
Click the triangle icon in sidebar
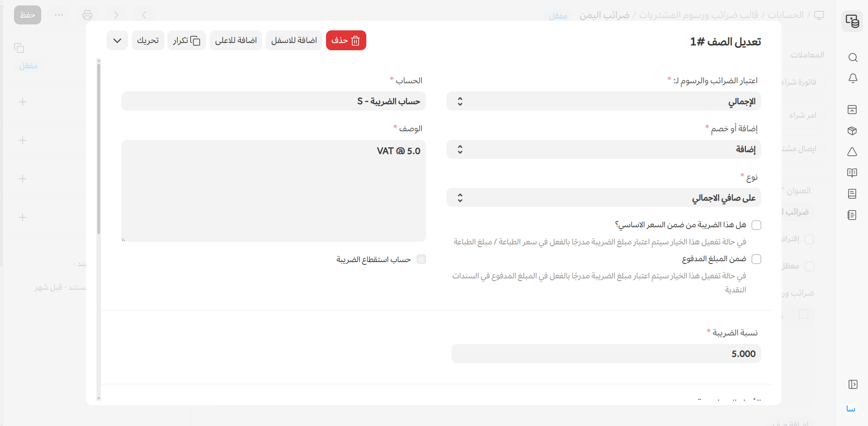pos(852,152)
